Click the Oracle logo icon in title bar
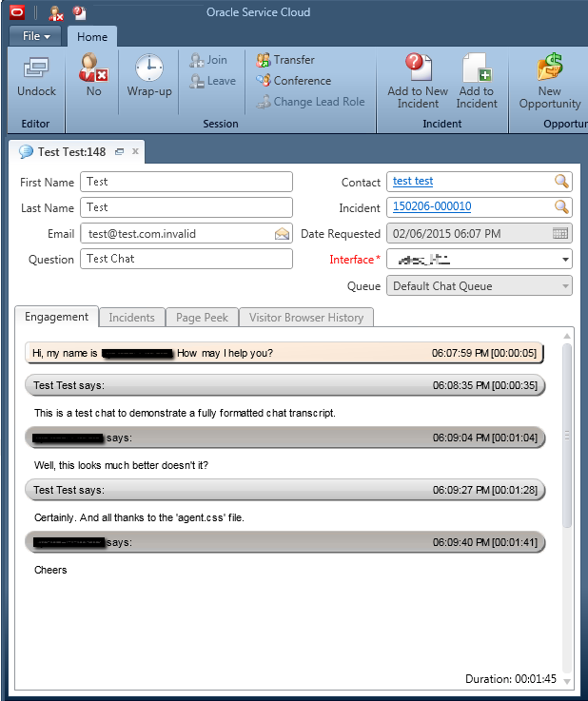Screen dimensions: 588x701 (x=17, y=12)
